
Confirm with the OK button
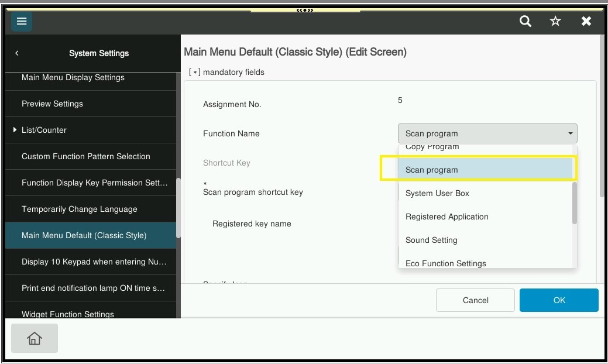(x=559, y=300)
